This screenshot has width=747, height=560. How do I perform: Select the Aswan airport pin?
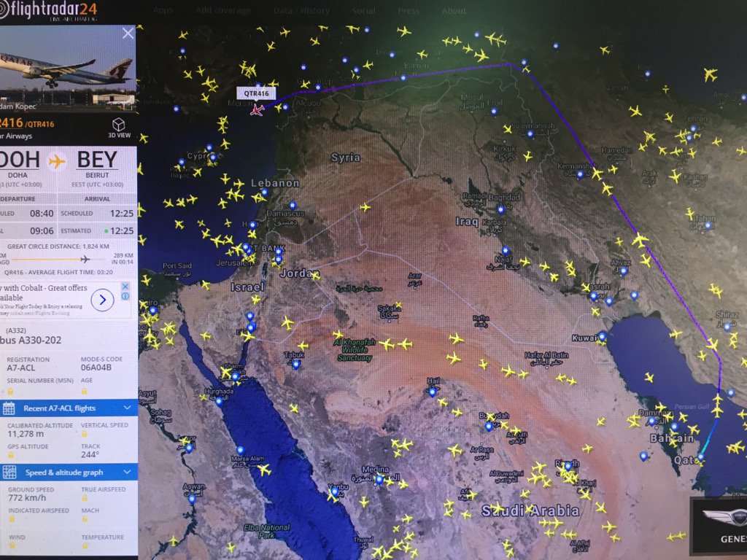coord(192,499)
